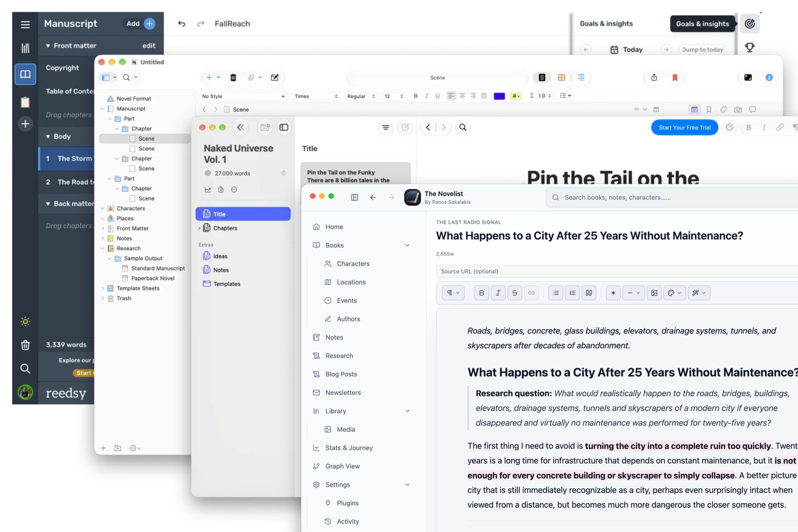Image resolution: width=798 pixels, height=532 pixels.
Task: Switch Scrivener to document view
Action: coord(542,77)
